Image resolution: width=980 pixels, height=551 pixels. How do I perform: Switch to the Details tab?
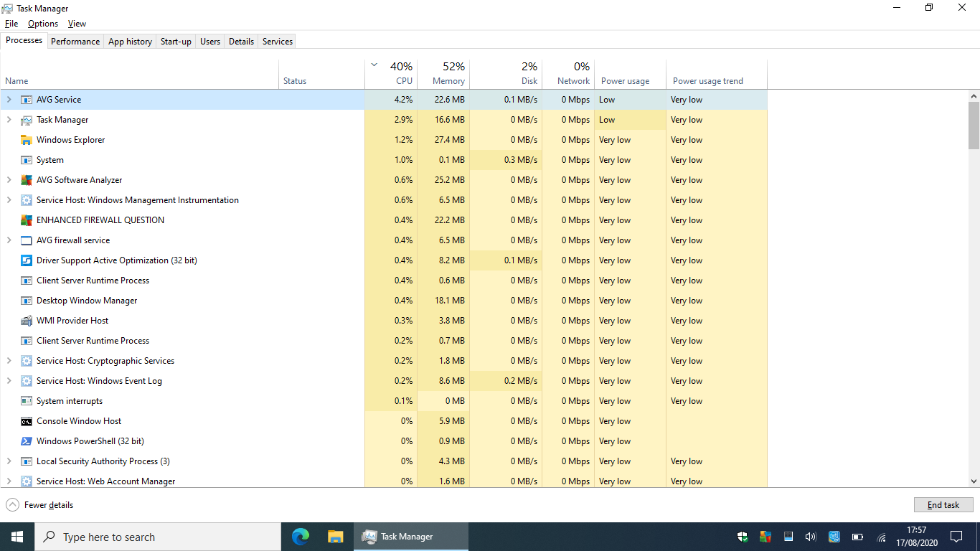(241, 42)
